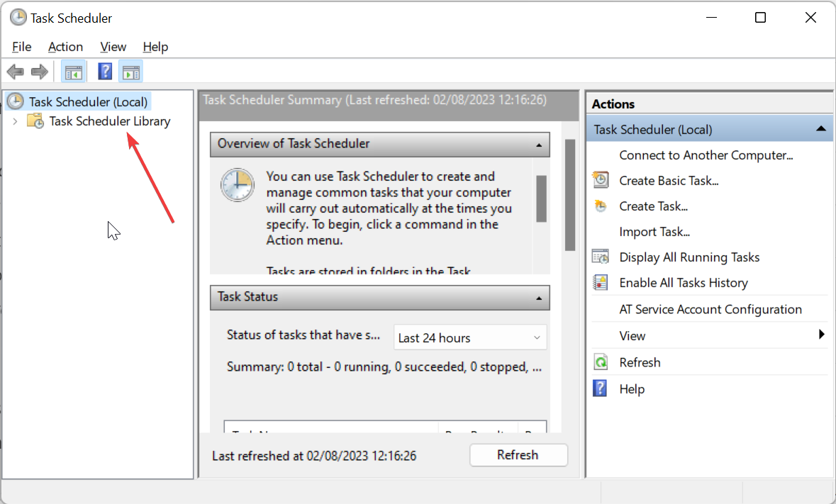Click Import Task... action
This screenshot has width=836, height=504.
[654, 232]
